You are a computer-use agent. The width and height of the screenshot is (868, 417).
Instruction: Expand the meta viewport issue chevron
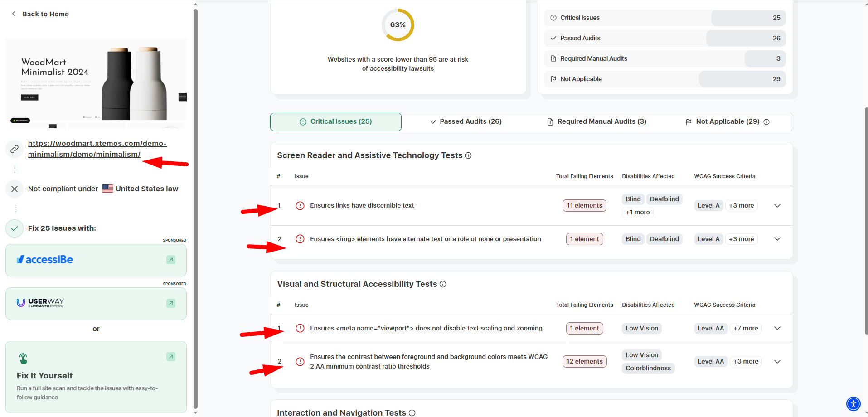(x=777, y=328)
